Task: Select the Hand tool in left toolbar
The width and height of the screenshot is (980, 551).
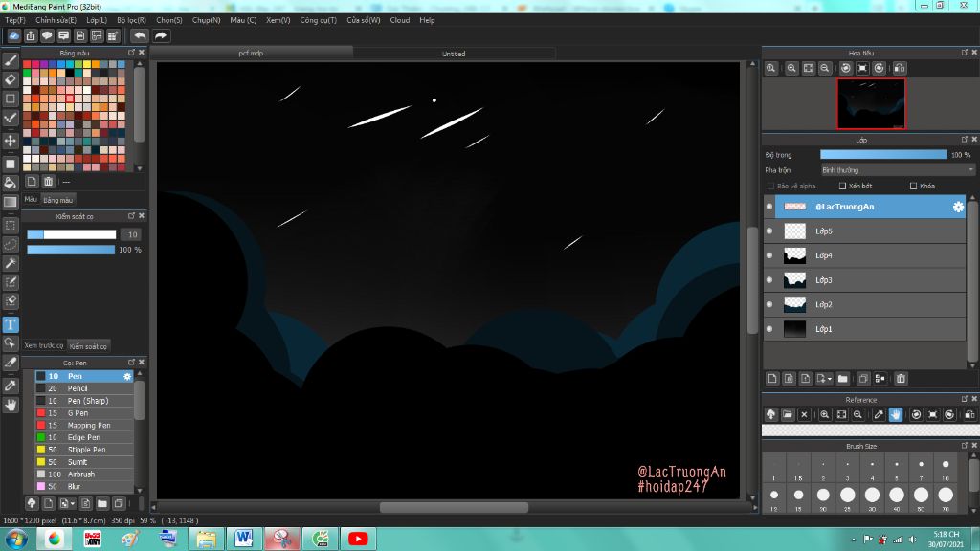Action: [x=10, y=405]
